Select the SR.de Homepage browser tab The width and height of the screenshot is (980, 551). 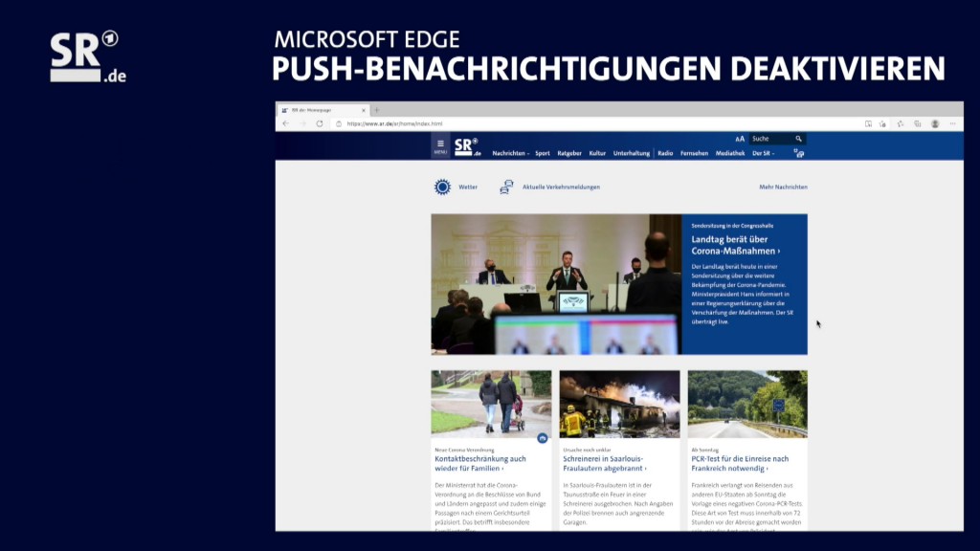[x=323, y=110]
